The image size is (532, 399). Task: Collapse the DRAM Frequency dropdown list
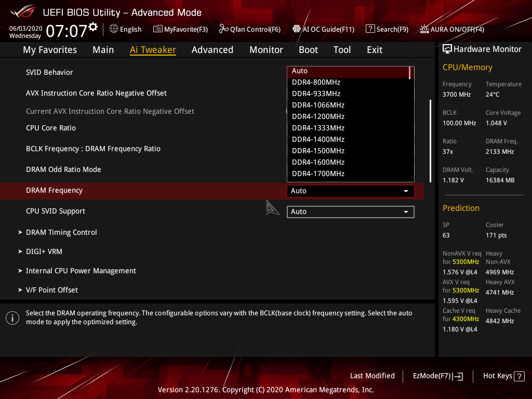point(350,191)
